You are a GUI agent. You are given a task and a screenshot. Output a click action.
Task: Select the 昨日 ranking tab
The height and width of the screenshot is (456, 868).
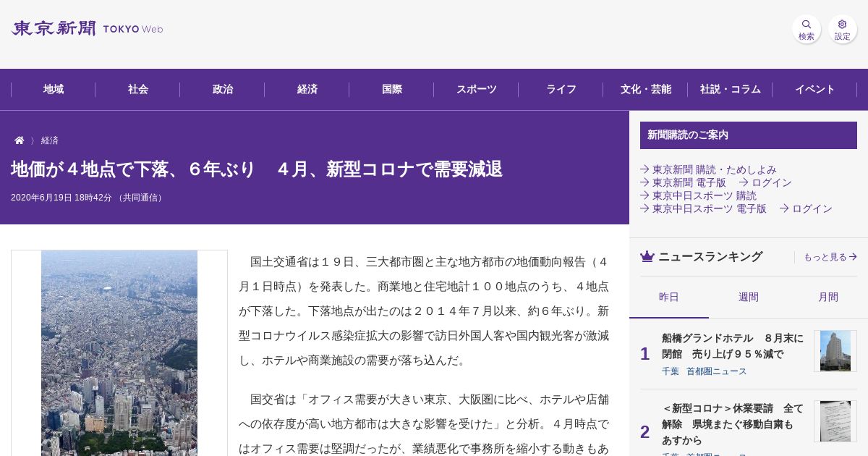point(669,297)
